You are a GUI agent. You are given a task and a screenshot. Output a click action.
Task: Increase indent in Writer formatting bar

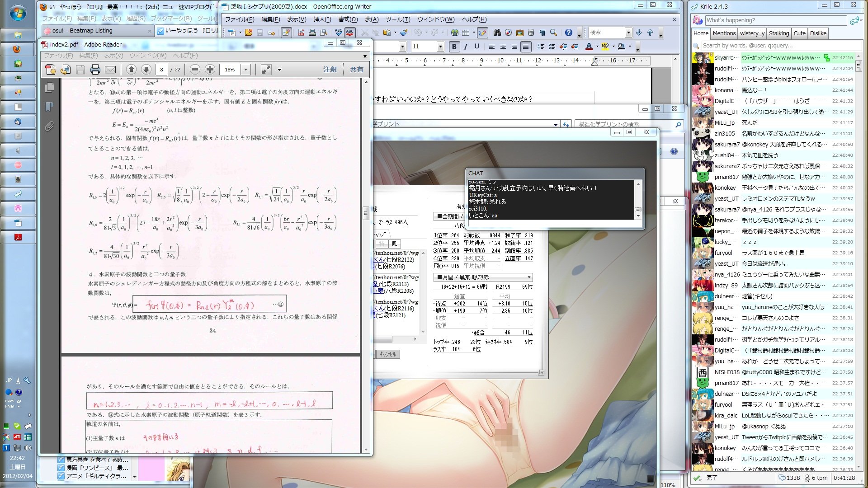click(575, 47)
